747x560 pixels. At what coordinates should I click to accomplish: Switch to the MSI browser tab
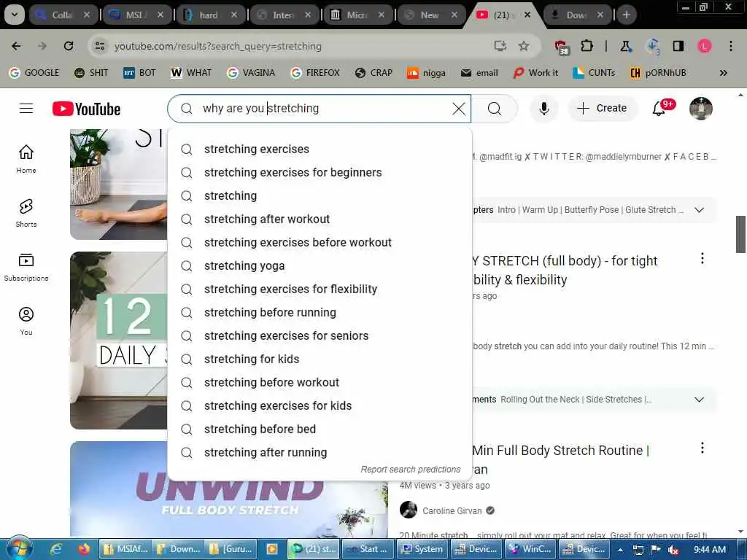pos(136,15)
